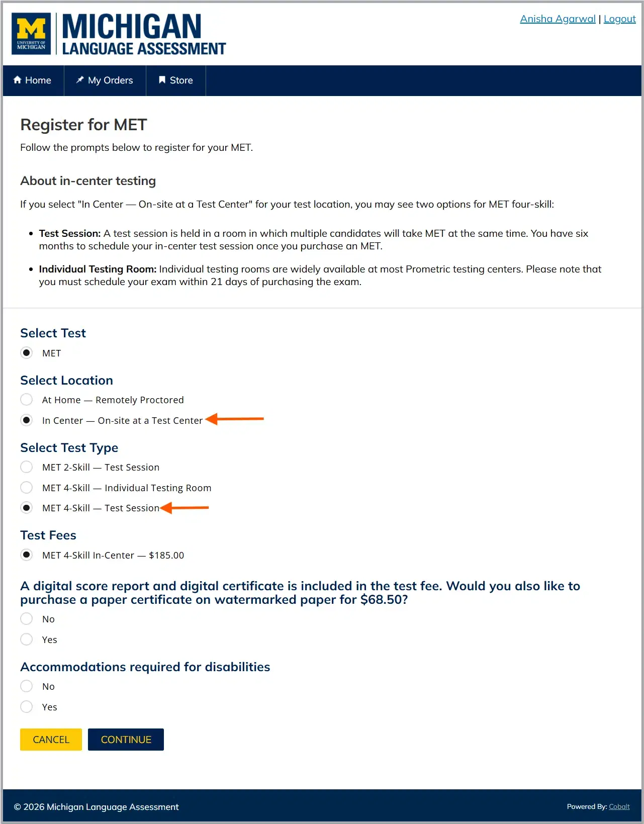Choose No for the paper certificate purchase
644x824 pixels.
(x=26, y=618)
